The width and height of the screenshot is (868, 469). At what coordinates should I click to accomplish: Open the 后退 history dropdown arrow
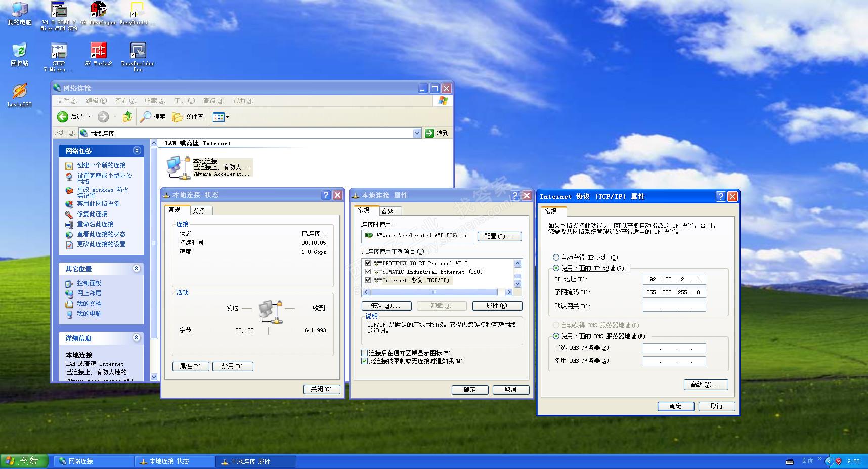point(90,117)
